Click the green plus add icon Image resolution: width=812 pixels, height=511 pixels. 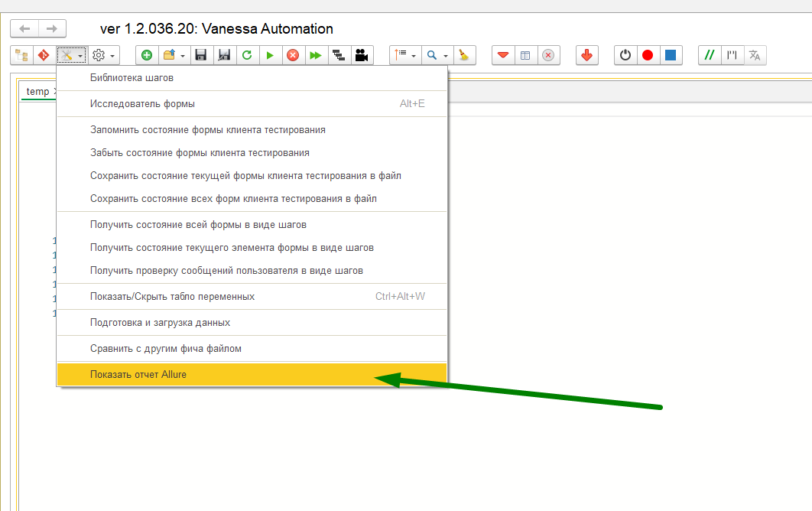pos(147,55)
